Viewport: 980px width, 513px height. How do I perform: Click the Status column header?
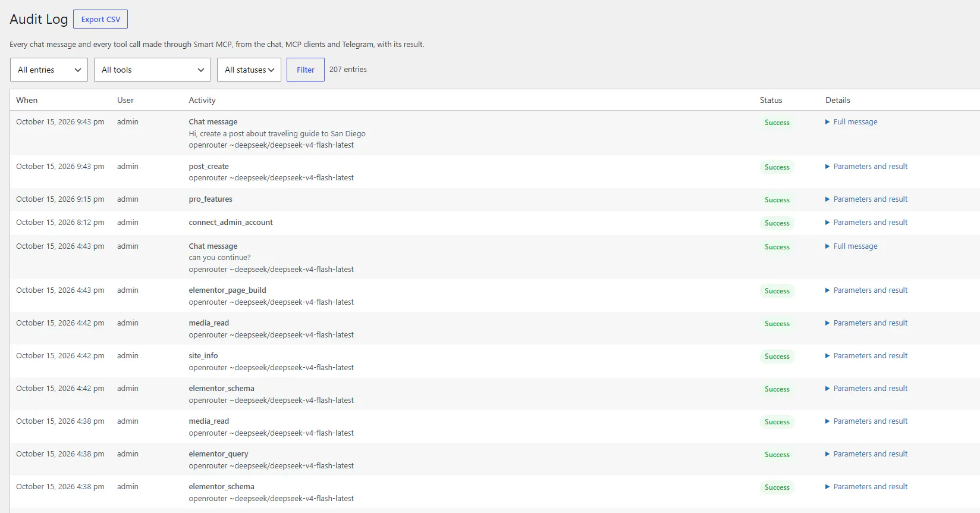pyautogui.click(x=771, y=100)
